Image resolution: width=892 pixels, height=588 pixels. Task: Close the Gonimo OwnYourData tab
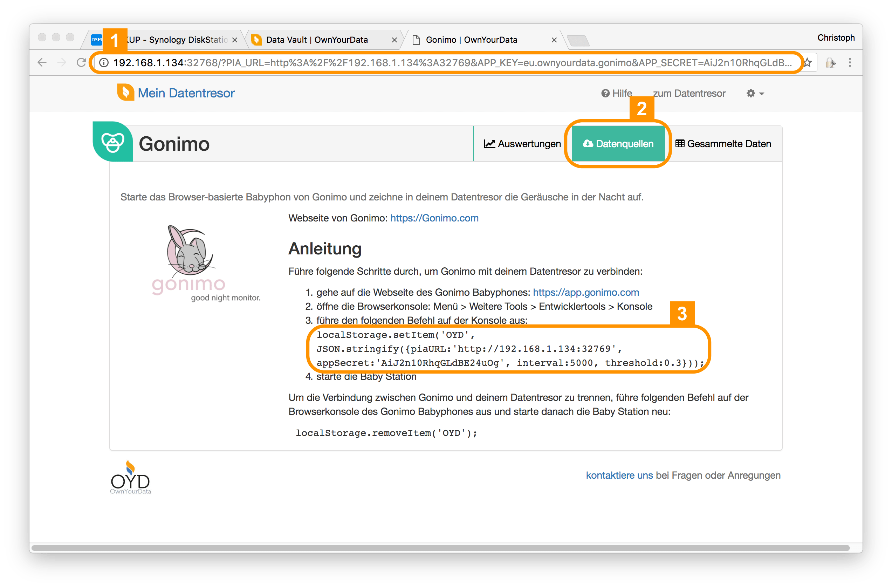pyautogui.click(x=554, y=40)
